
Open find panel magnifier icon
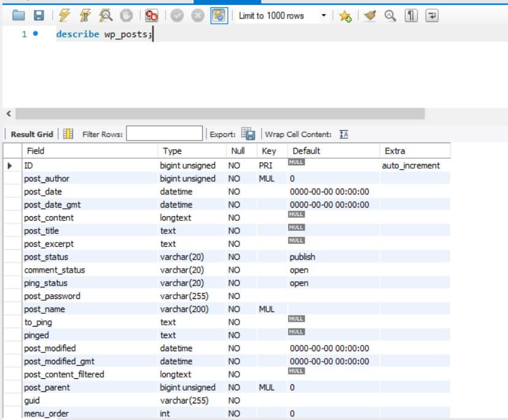pyautogui.click(x=390, y=15)
